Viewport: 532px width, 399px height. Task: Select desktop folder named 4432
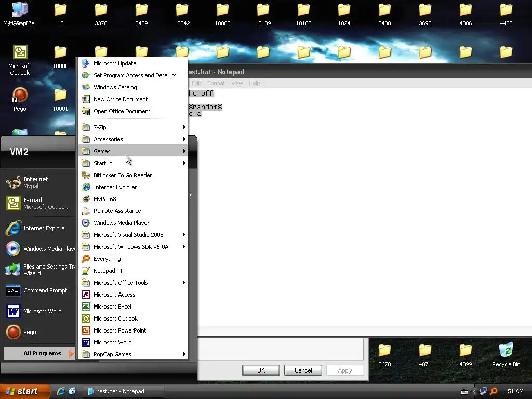[506, 14]
